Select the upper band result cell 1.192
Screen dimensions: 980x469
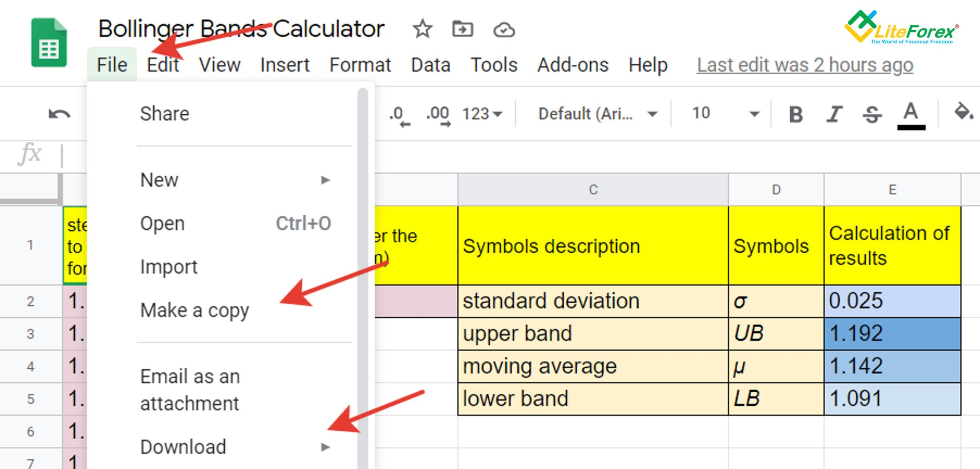[892, 333]
